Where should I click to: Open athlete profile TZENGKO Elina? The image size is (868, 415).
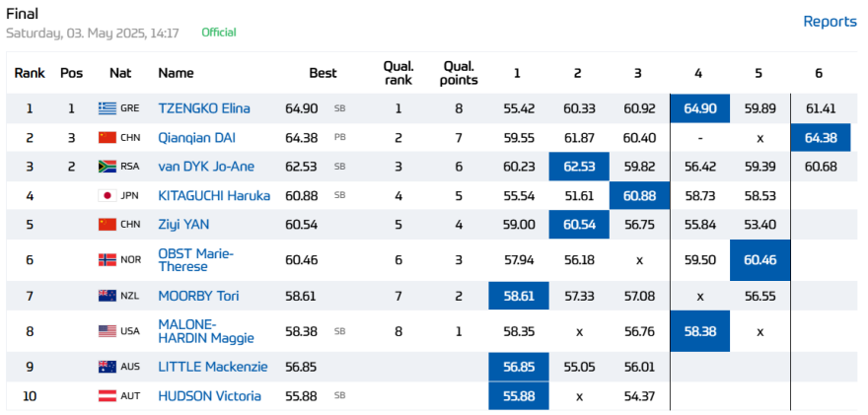pyautogui.click(x=204, y=108)
